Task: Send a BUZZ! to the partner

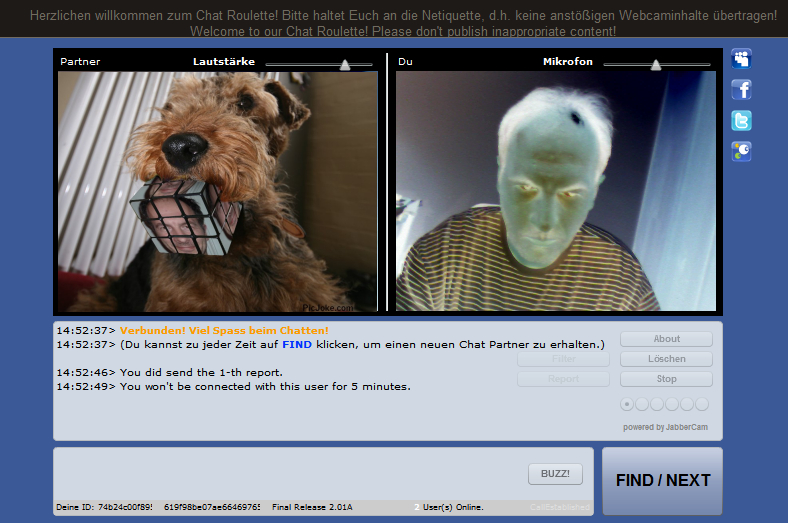Action: point(555,474)
